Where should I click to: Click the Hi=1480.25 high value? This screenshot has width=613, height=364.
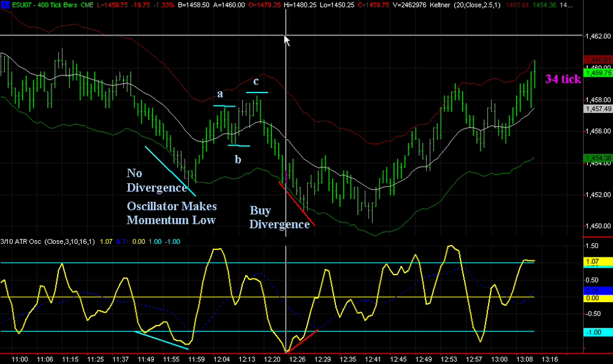(300, 5)
